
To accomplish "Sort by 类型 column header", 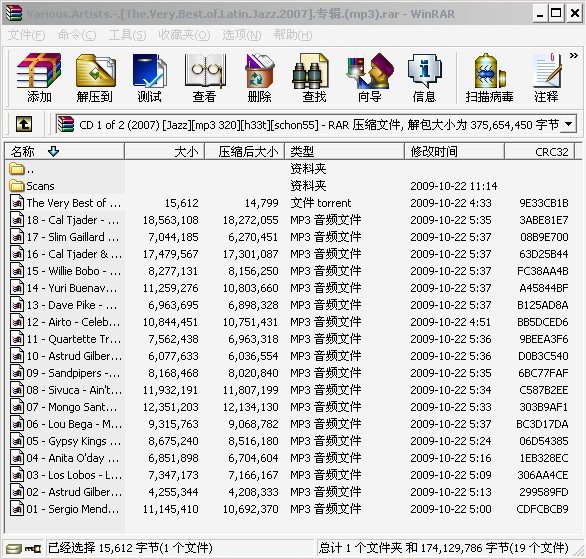I will point(344,151).
